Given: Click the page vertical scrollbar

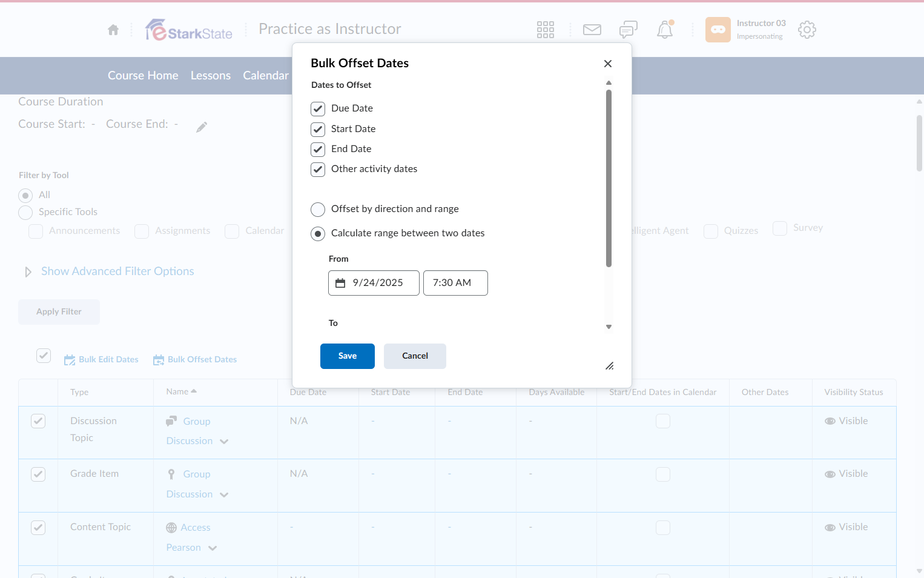Looking at the screenshot, I should (919, 143).
